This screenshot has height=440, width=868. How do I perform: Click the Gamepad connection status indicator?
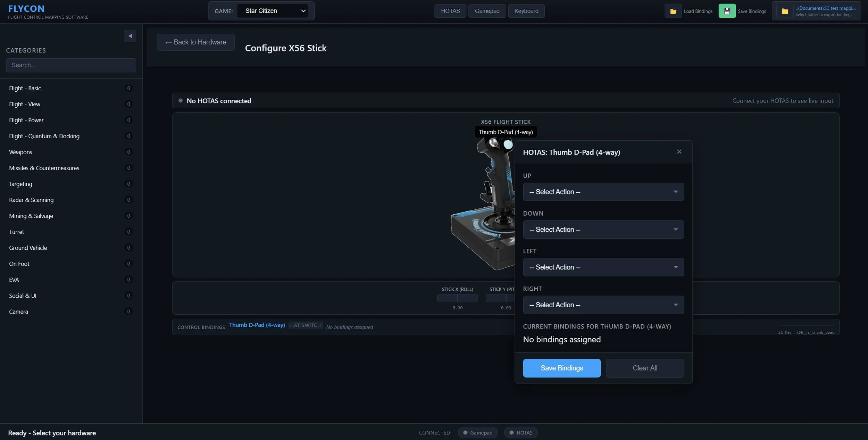click(x=478, y=432)
